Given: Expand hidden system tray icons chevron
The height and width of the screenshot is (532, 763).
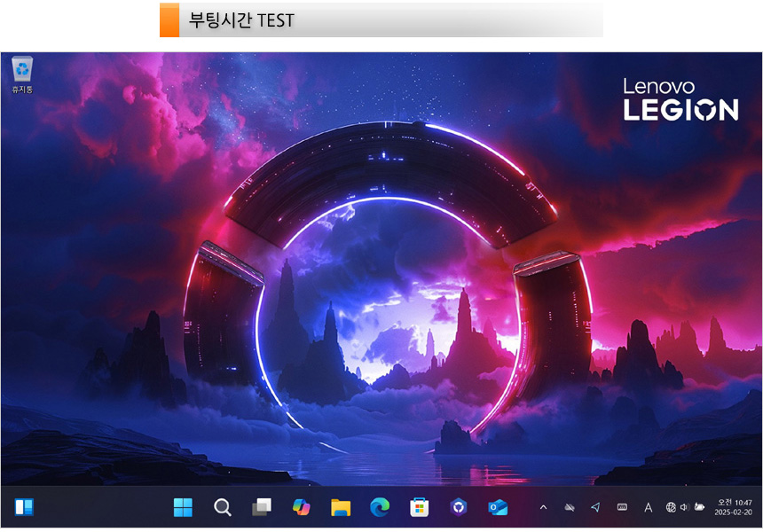Looking at the screenshot, I should pos(543,507).
